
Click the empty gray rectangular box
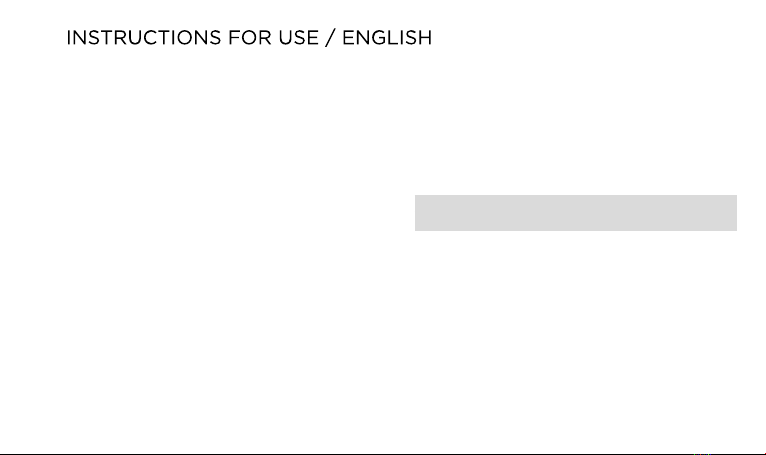[x=576, y=213]
